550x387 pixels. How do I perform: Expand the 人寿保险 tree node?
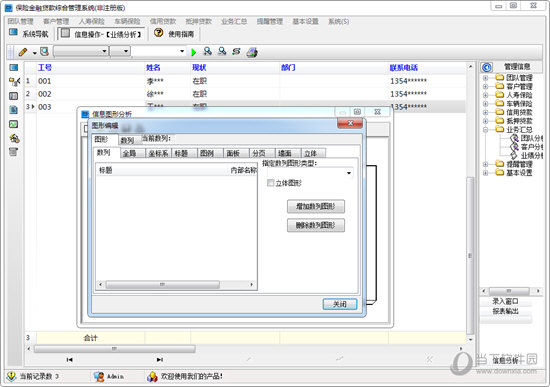[485, 95]
